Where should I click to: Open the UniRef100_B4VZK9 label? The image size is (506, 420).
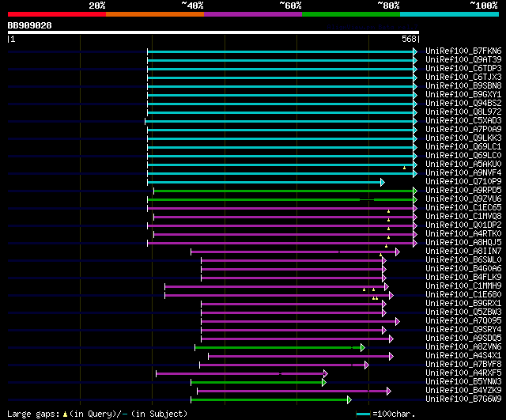pyautogui.click(x=463, y=391)
